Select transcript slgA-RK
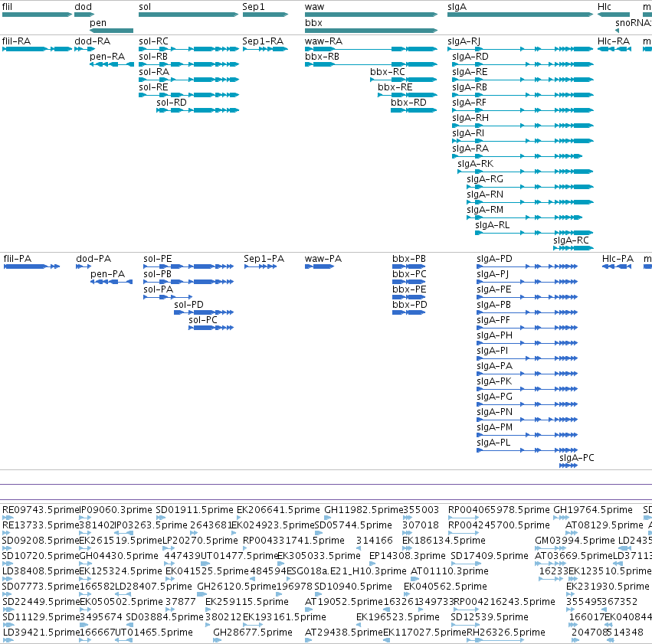The height and width of the screenshot is (644, 652). point(526,172)
